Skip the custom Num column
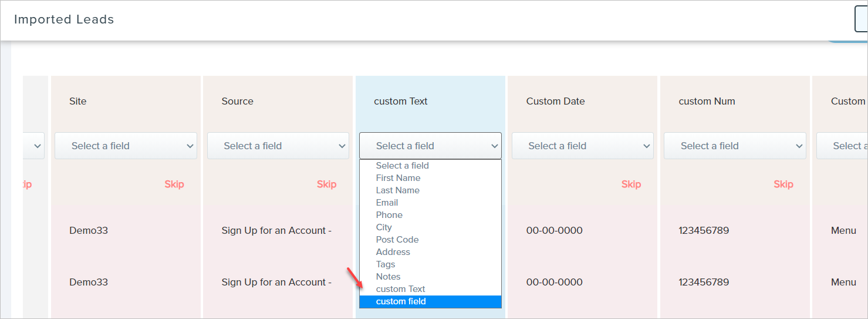 (783, 184)
